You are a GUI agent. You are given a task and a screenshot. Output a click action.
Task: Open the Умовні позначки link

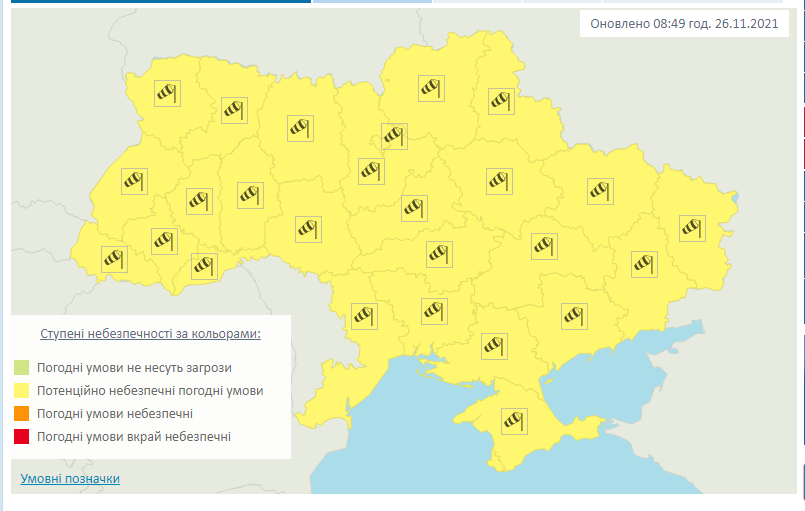click(x=70, y=479)
